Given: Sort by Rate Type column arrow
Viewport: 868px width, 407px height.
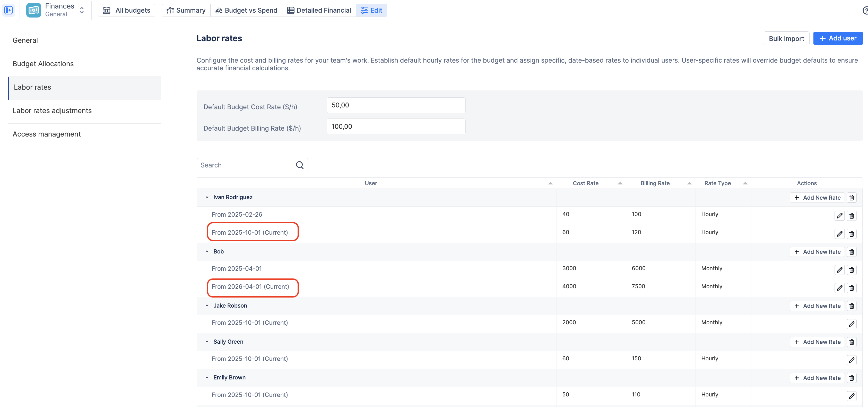Looking at the screenshot, I should click(745, 183).
